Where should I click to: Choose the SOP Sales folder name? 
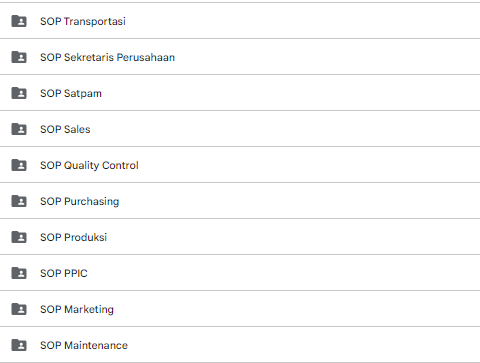click(65, 129)
